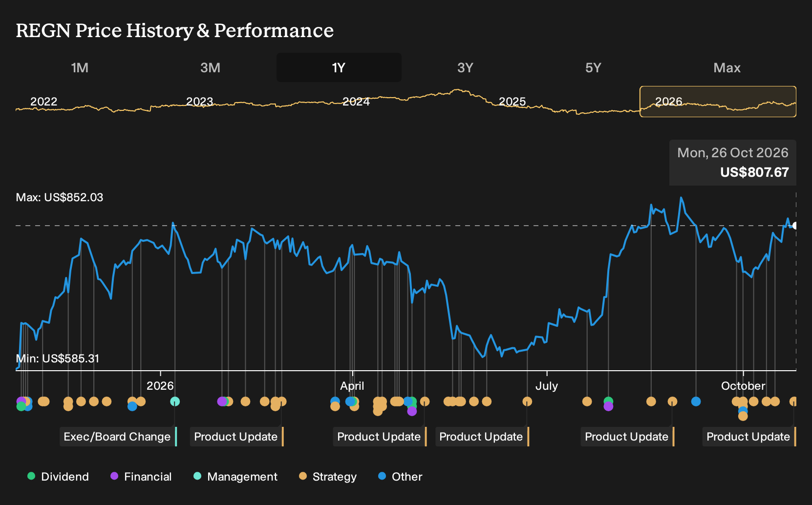Switch chart to 3Y range
Screen dimensions: 812x505
465,67
